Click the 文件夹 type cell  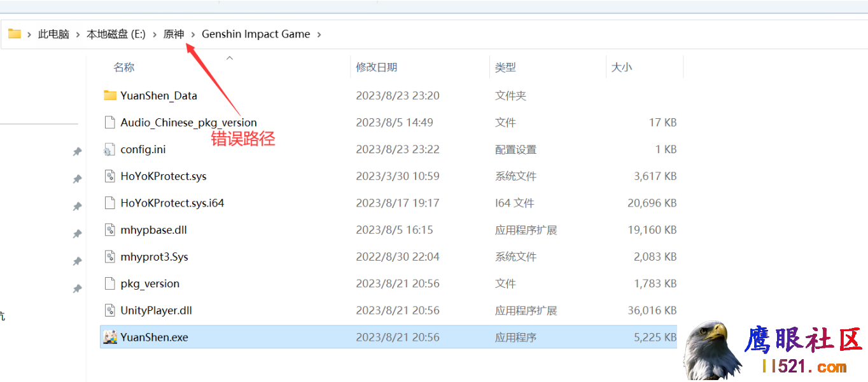pos(511,95)
